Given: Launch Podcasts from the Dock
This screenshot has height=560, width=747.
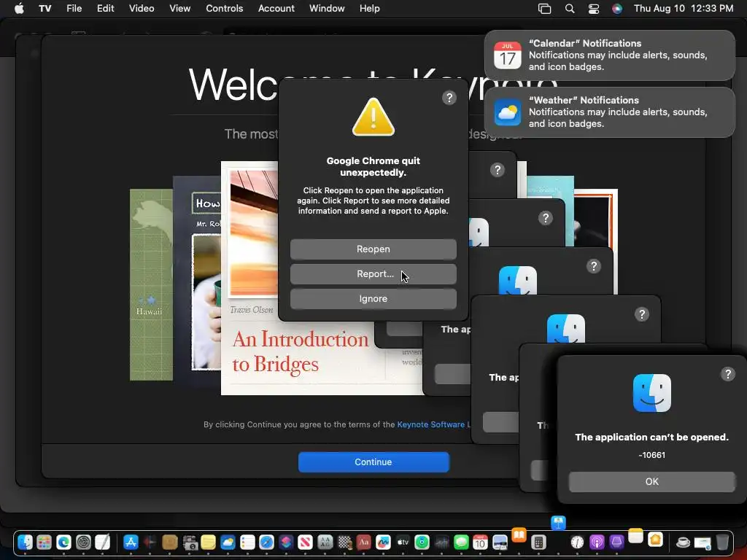Looking at the screenshot, I should (x=597, y=542).
